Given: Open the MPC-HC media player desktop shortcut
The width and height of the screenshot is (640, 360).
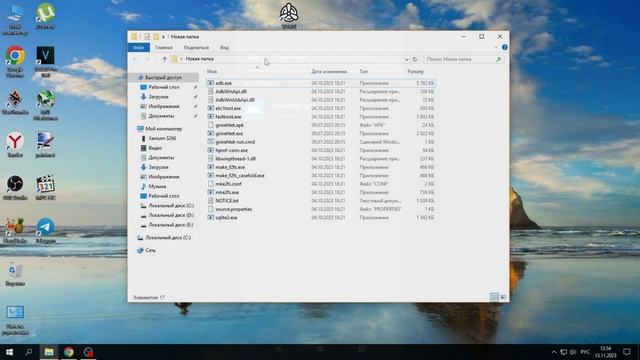Looking at the screenshot, I should (x=45, y=188).
